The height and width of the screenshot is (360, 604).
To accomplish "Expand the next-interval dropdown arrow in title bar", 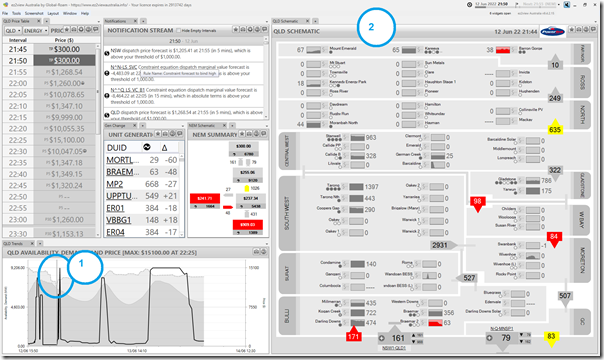I will (x=559, y=4).
